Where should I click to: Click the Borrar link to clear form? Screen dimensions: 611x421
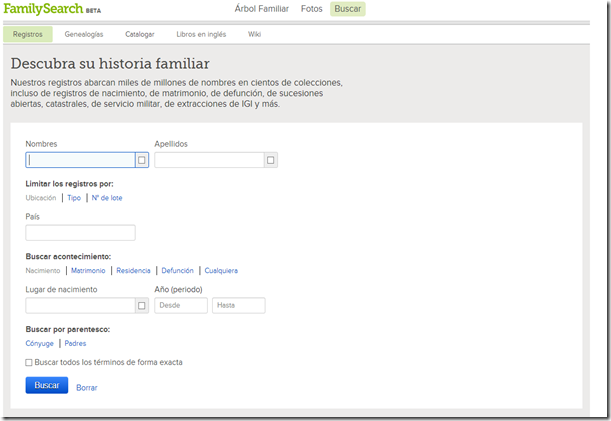coord(87,387)
